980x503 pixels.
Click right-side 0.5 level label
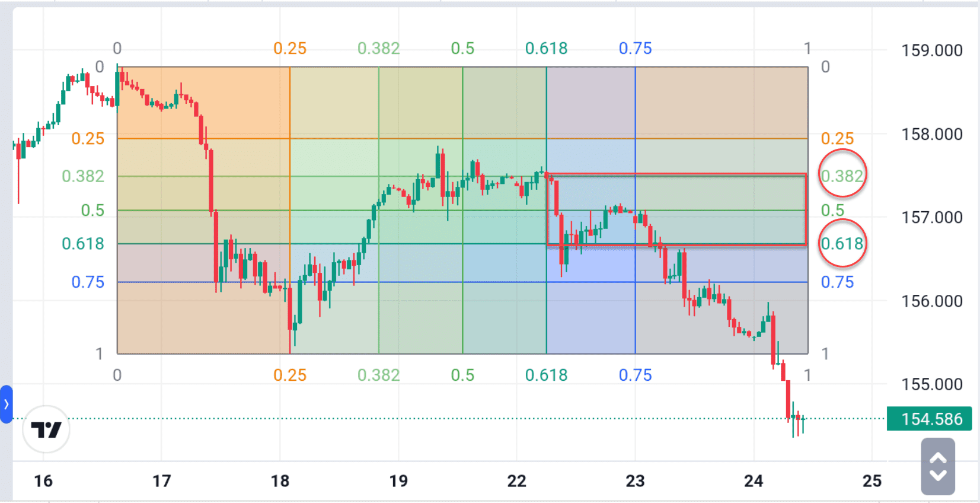pos(832,210)
